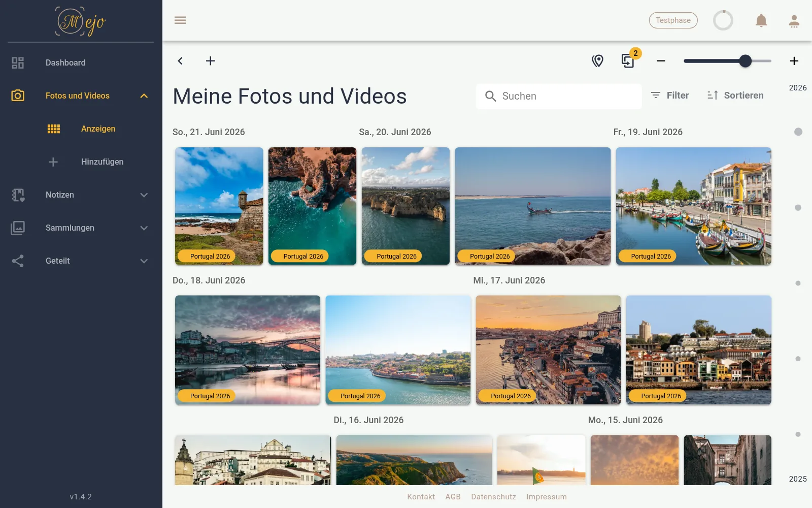Open the Impressum footer link
Screen dimensions: 812x508
tap(547, 497)
